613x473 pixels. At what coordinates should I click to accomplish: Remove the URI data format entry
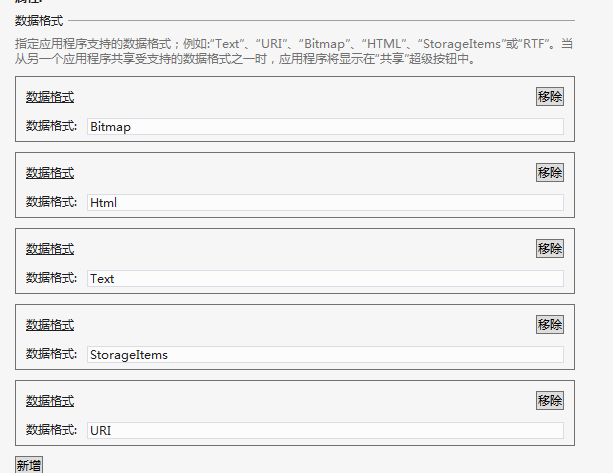pyautogui.click(x=550, y=401)
